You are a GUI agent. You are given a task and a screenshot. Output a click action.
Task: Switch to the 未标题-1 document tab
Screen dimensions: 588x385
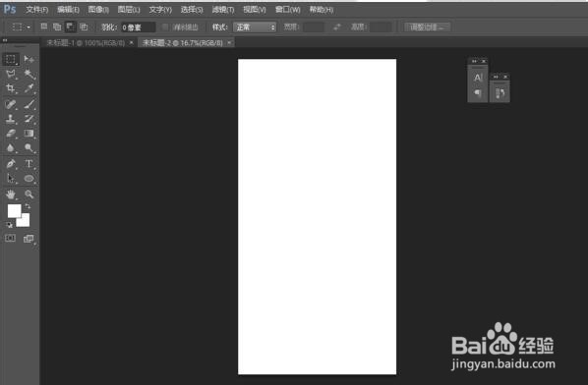point(86,43)
